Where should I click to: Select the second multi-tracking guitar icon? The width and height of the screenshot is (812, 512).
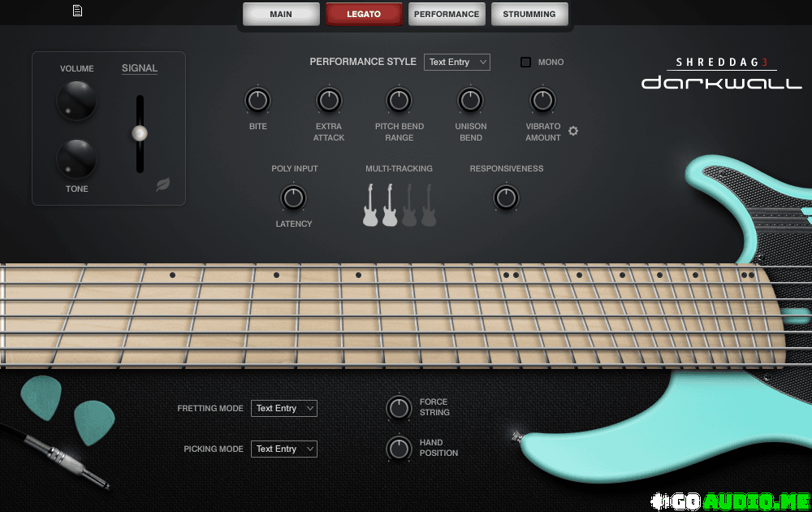(x=390, y=205)
